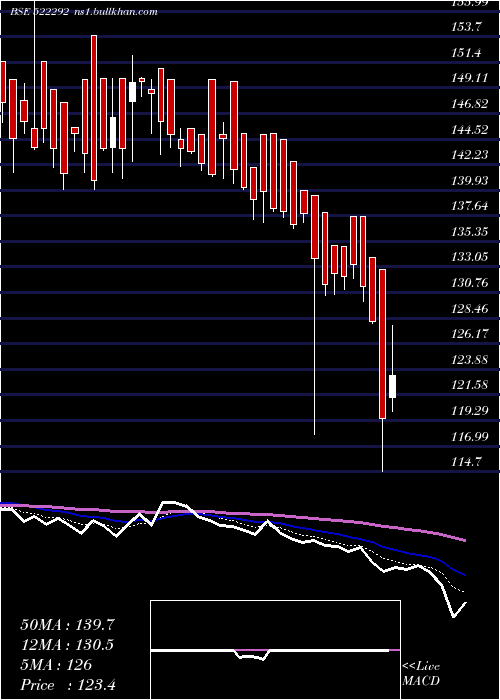Click the 144.52 price axis label

click(469, 130)
